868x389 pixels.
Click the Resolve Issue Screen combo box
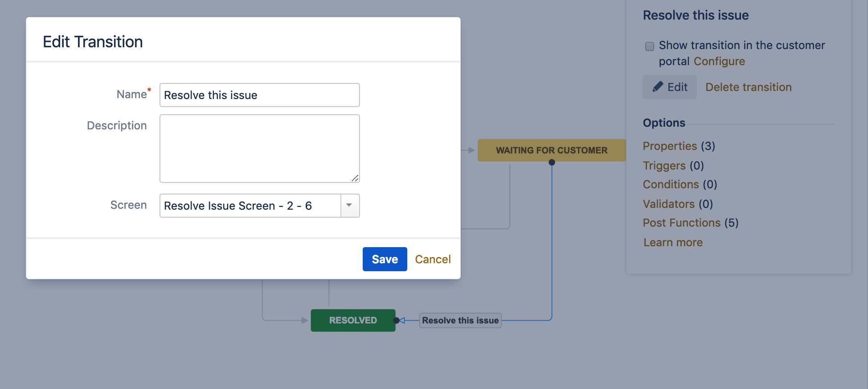tap(259, 206)
